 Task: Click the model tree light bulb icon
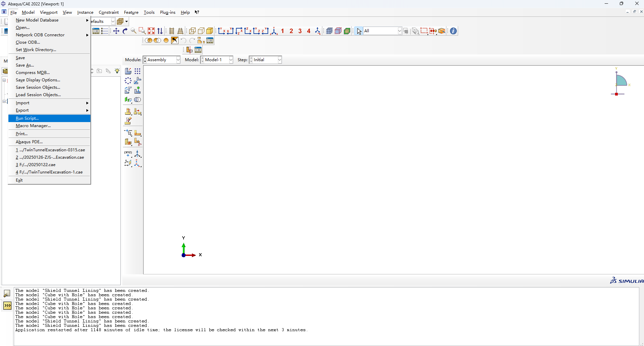(117, 71)
